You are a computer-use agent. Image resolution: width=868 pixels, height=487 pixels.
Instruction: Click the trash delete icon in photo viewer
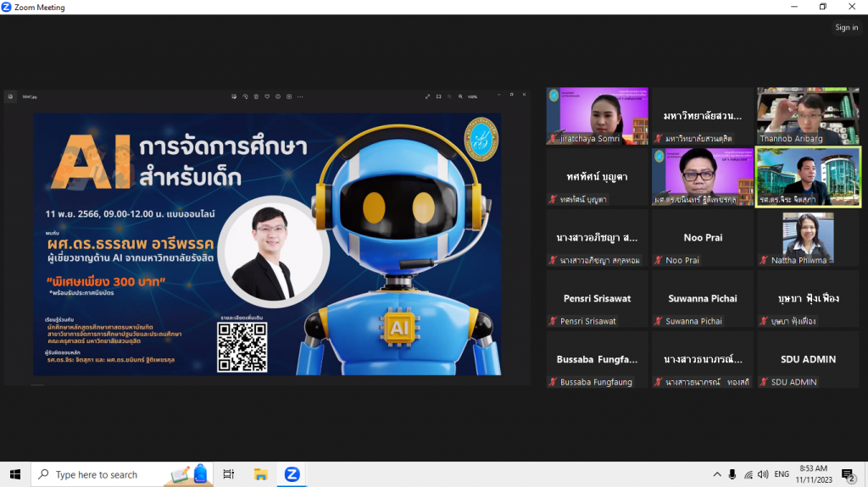pyautogui.click(x=256, y=97)
